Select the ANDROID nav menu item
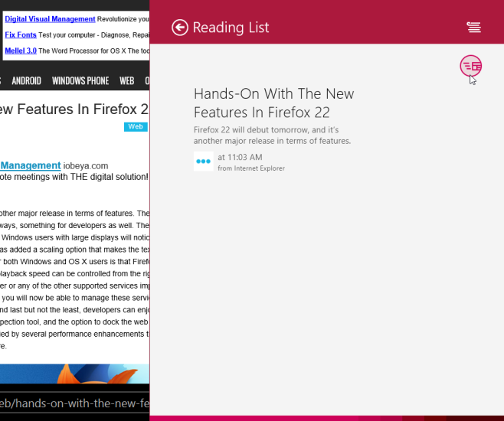504x421 pixels. point(26,80)
